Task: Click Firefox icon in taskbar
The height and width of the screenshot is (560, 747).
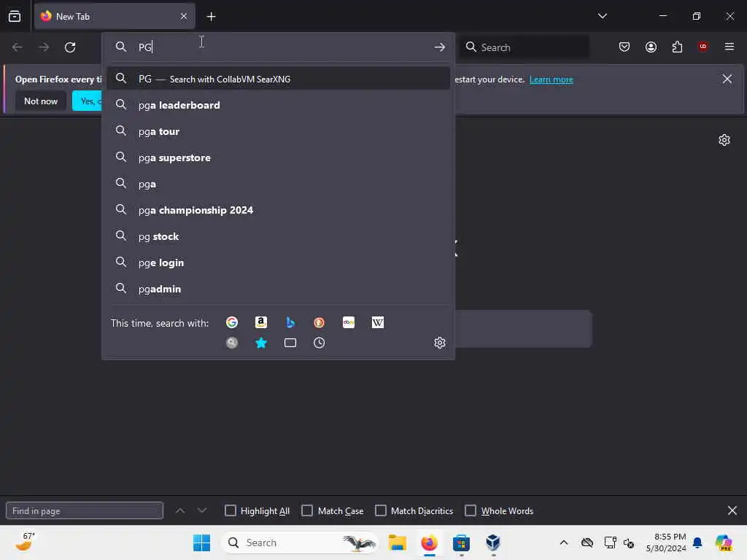Action: (429, 542)
